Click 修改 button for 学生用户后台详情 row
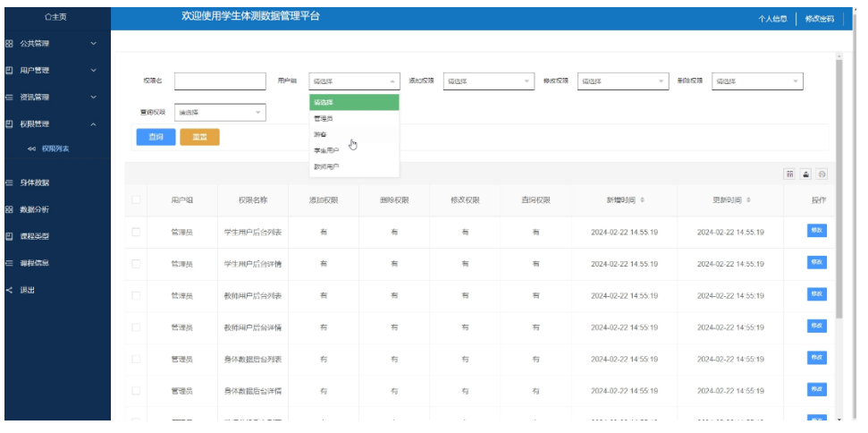This screenshot has height=433, width=868. pyautogui.click(x=816, y=262)
